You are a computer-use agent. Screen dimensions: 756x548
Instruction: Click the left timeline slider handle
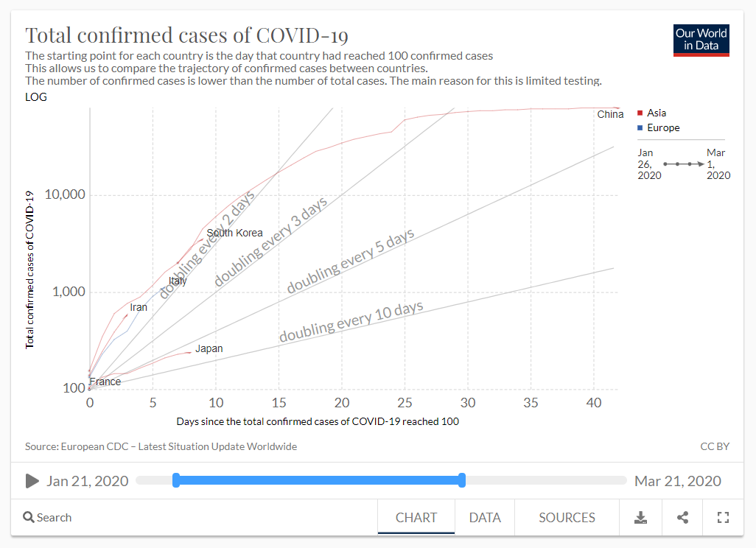click(x=176, y=480)
